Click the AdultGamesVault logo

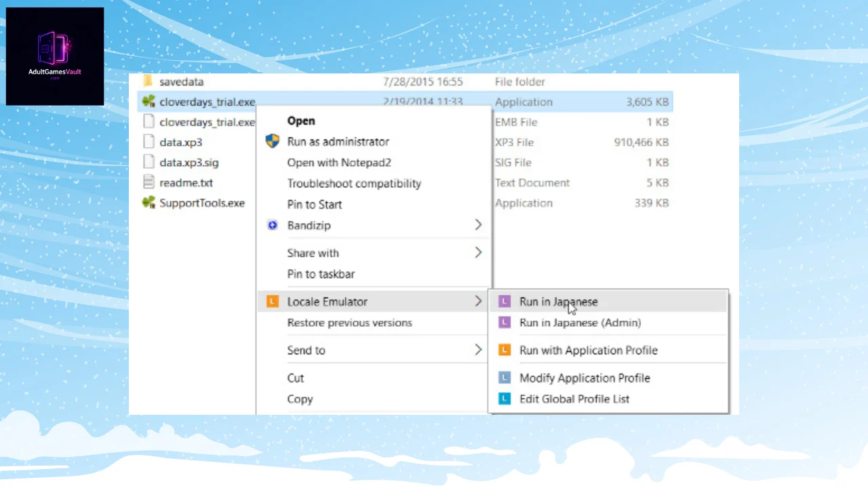point(55,56)
